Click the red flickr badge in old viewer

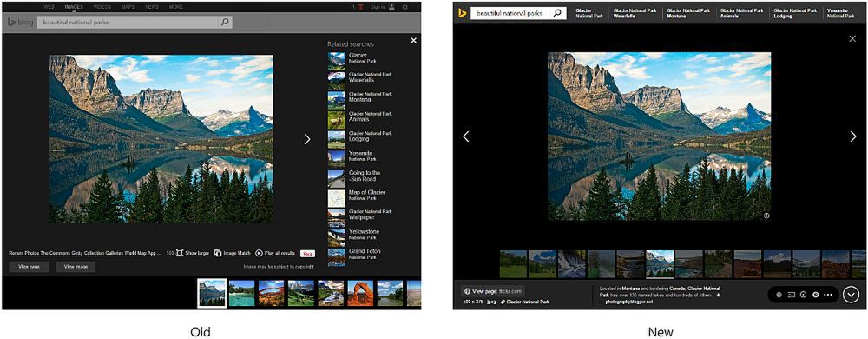point(308,253)
